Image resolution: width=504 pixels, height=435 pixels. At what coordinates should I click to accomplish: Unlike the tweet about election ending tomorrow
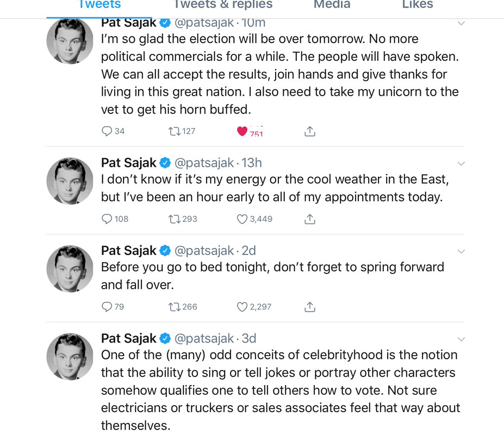[x=242, y=131]
